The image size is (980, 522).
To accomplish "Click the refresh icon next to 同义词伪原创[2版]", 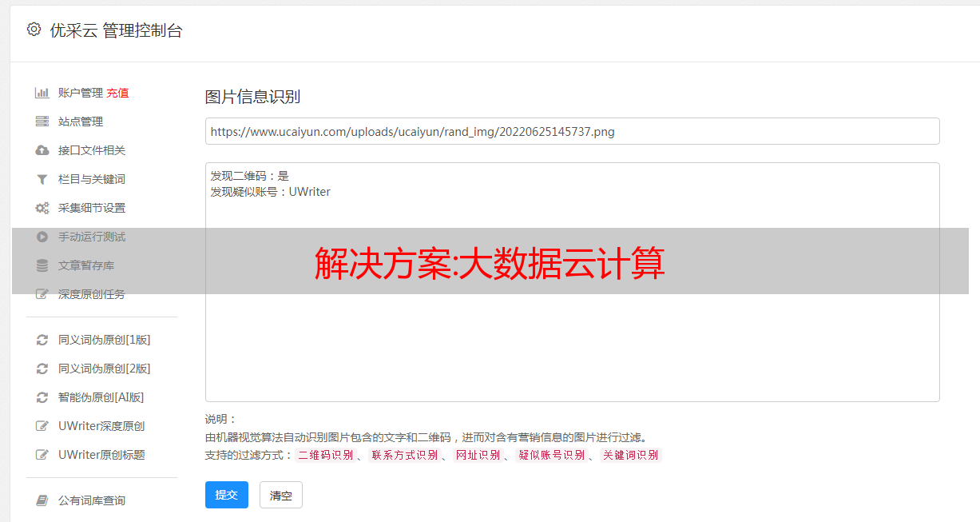I will coord(42,369).
